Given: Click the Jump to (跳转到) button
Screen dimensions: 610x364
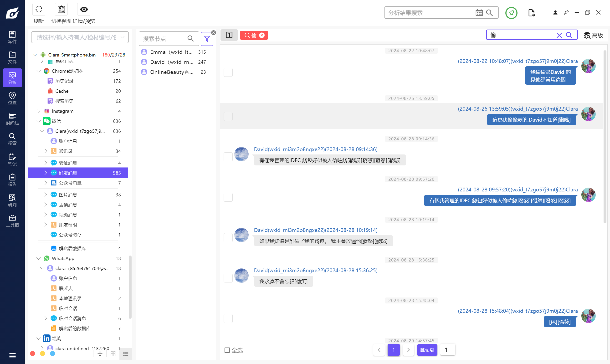Looking at the screenshot, I should [427, 350].
